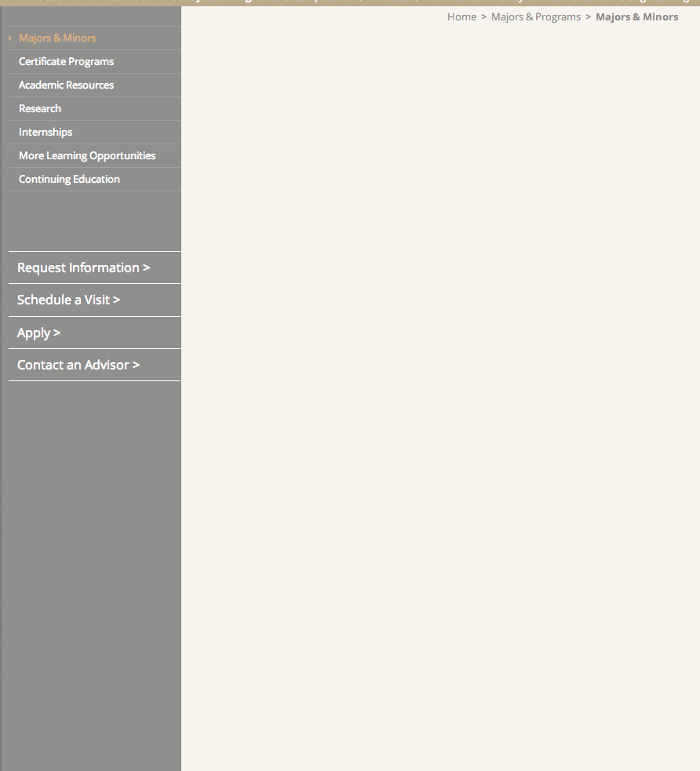Viewport: 700px width, 771px height.
Task: Click the Apply button text
Action: tap(34, 333)
